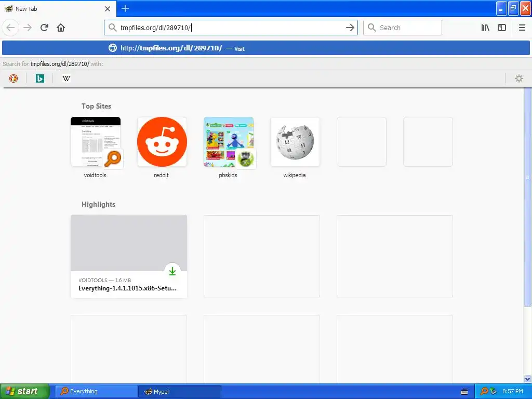532x399 pixels.
Task: Go forward using the forward arrow
Action: (x=28, y=28)
